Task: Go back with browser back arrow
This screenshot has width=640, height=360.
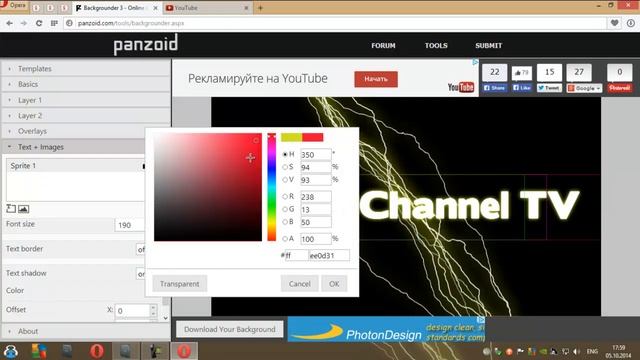Action: click(x=9, y=23)
